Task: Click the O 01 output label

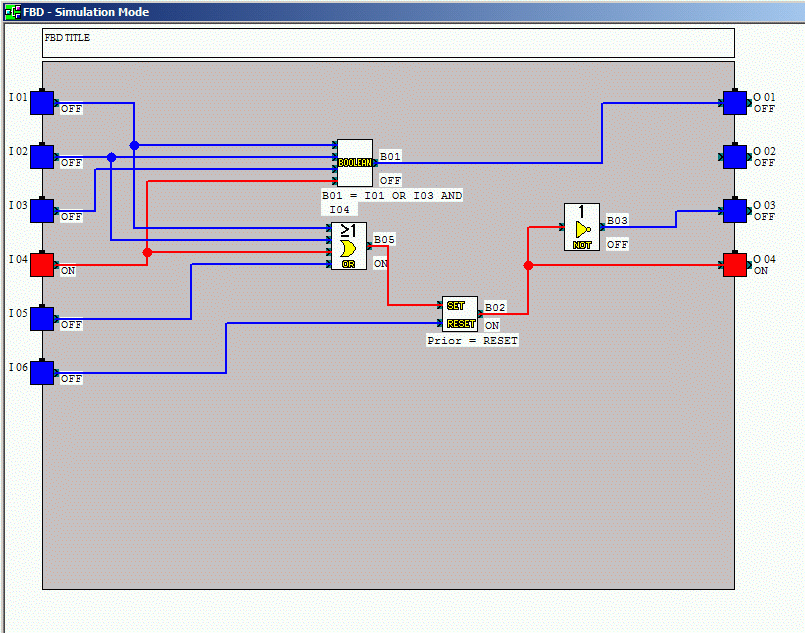Action: (764, 97)
